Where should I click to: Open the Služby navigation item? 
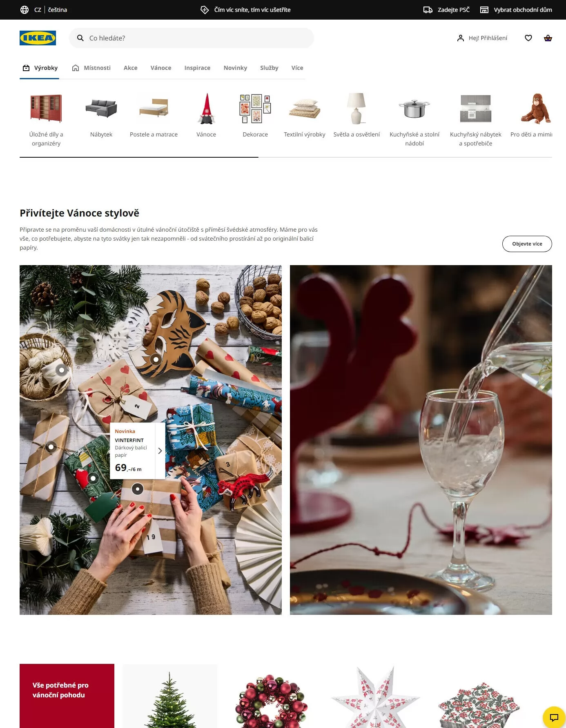(269, 68)
